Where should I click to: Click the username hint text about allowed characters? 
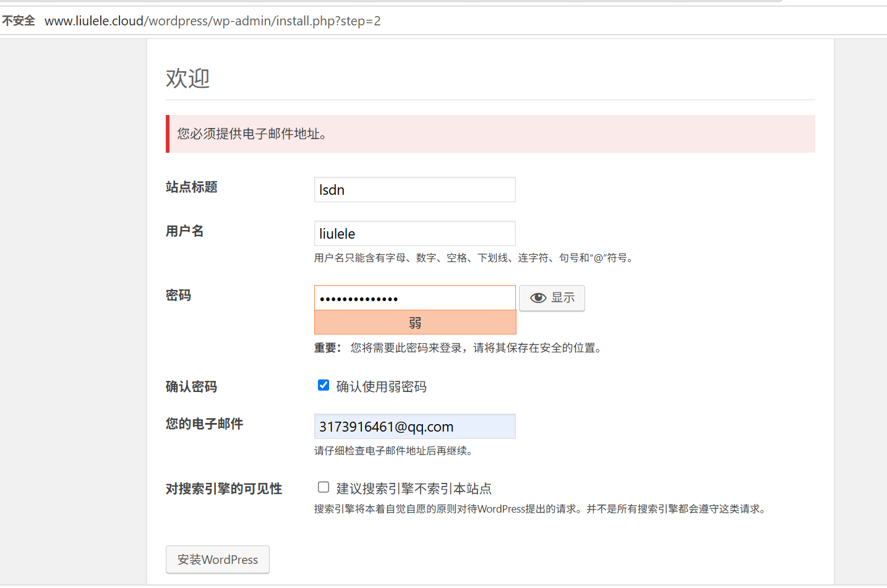475,258
